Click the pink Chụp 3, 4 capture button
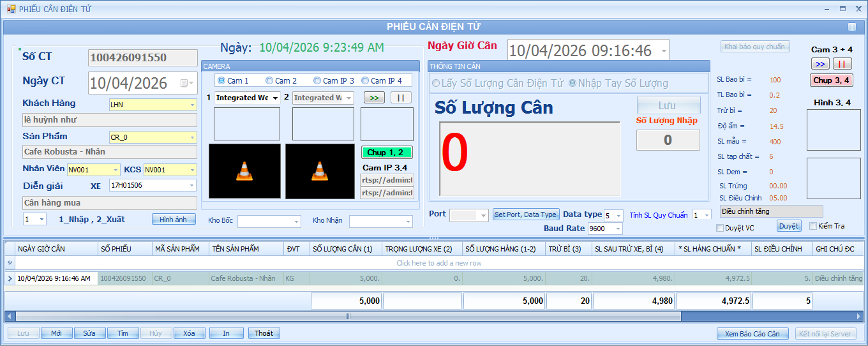The width and height of the screenshot is (868, 346). [831, 80]
